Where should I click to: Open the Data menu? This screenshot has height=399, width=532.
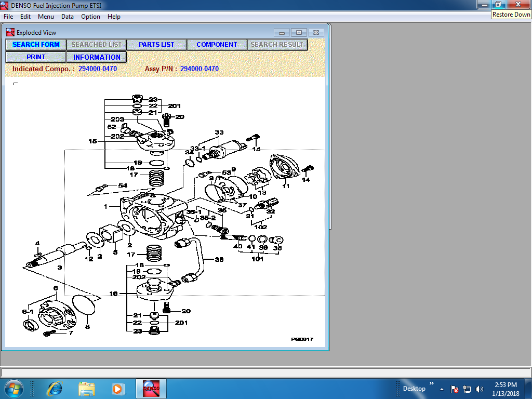[67, 16]
